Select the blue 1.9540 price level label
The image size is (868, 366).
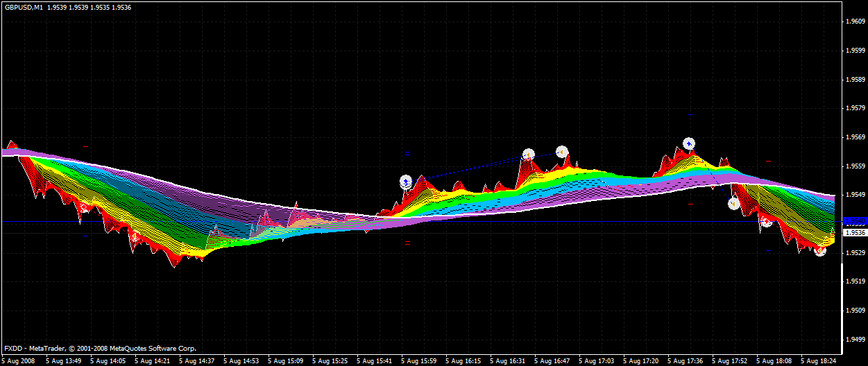[x=854, y=221]
